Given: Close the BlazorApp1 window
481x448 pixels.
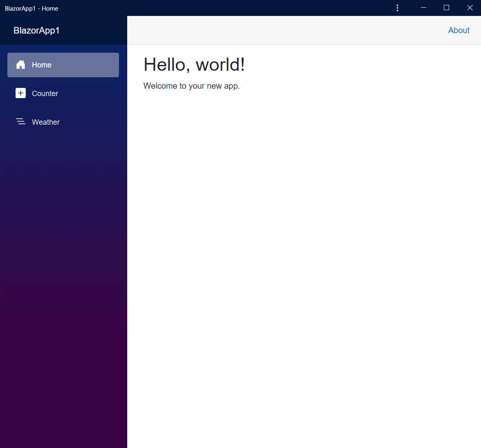Looking at the screenshot, I should [470, 8].
